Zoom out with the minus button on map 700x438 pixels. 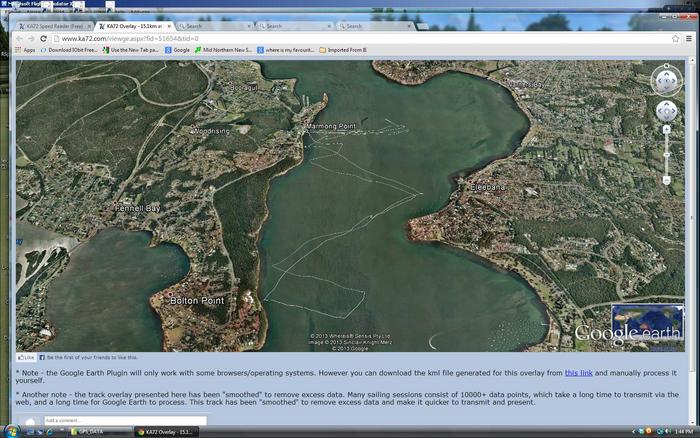point(667,180)
